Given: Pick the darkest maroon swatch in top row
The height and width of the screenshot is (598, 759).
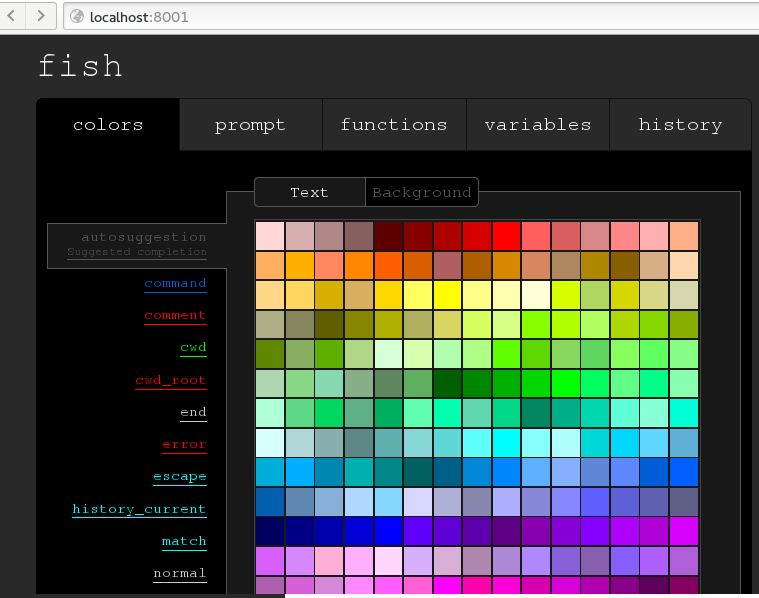Looking at the screenshot, I should click(388, 236).
